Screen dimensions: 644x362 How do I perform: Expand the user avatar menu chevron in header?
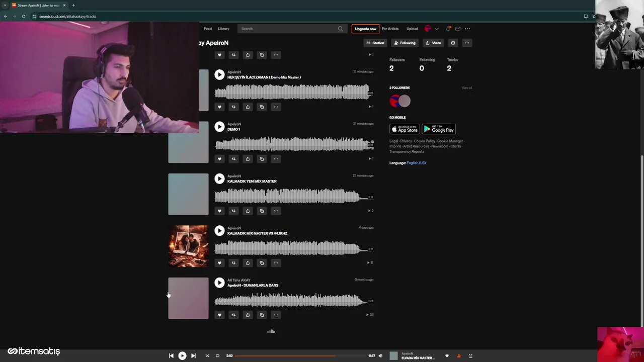tap(437, 29)
